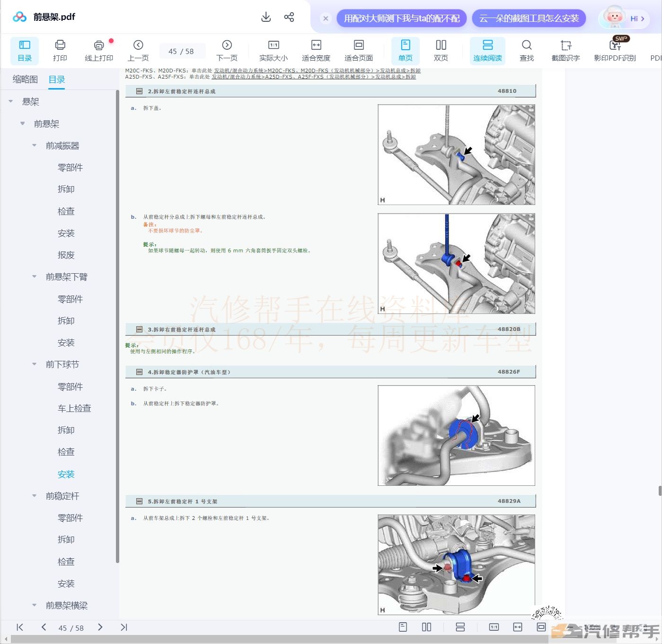
Task: Open the 查找 search tool
Action: coord(527,51)
